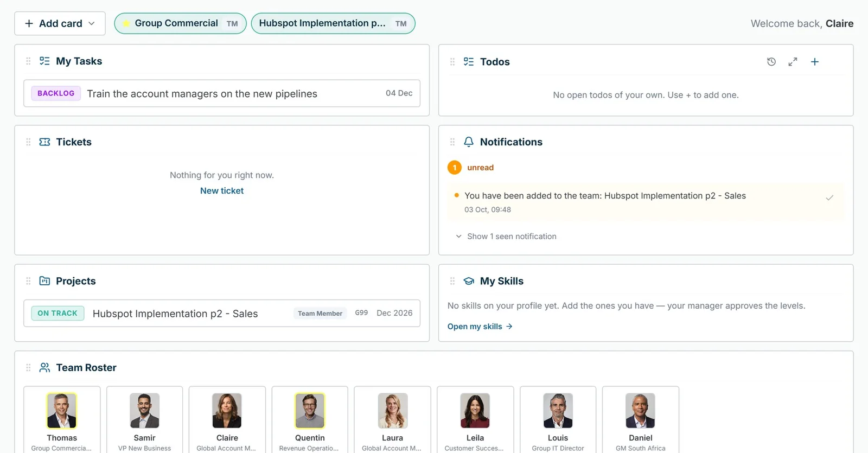Screen dimensions: 868x453
Task: Click the Team Roster drag handle
Action: pos(28,368)
